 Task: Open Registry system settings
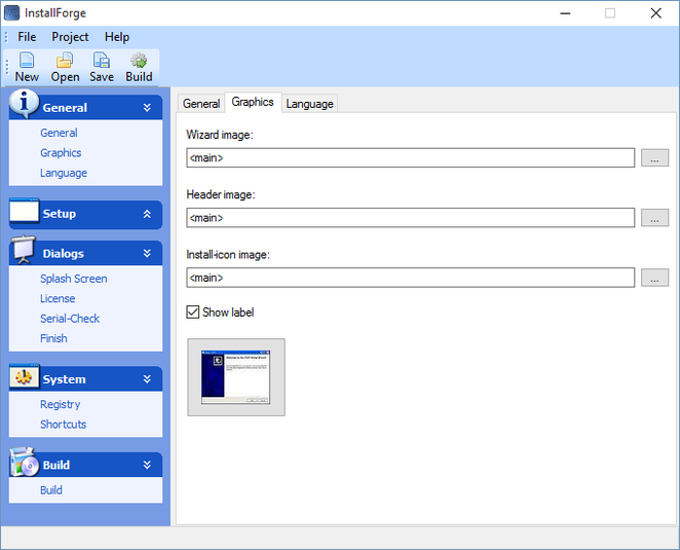(60, 404)
